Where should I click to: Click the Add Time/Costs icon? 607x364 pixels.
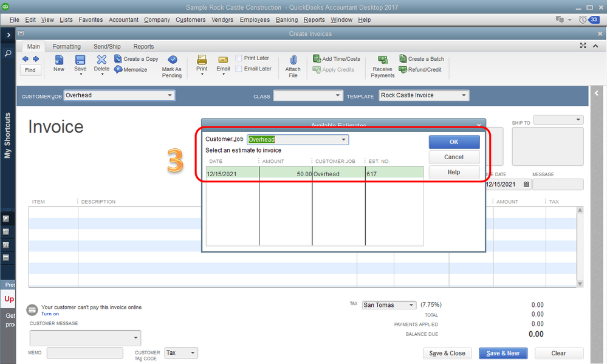(x=317, y=58)
